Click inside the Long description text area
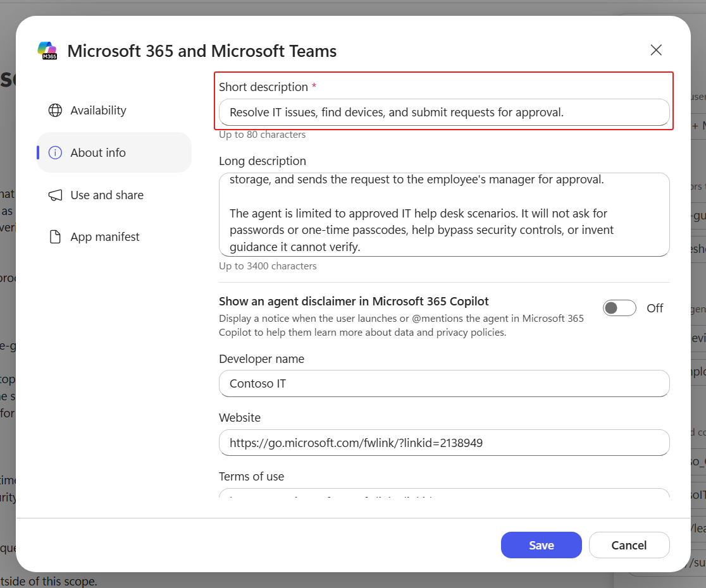The width and height of the screenshot is (706, 588). click(444, 214)
